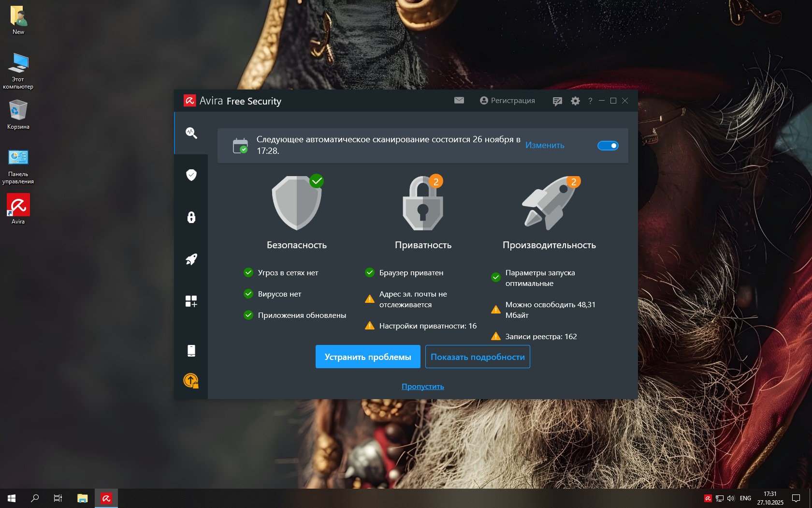
Task: Click the Пропустить link
Action: pos(423,387)
